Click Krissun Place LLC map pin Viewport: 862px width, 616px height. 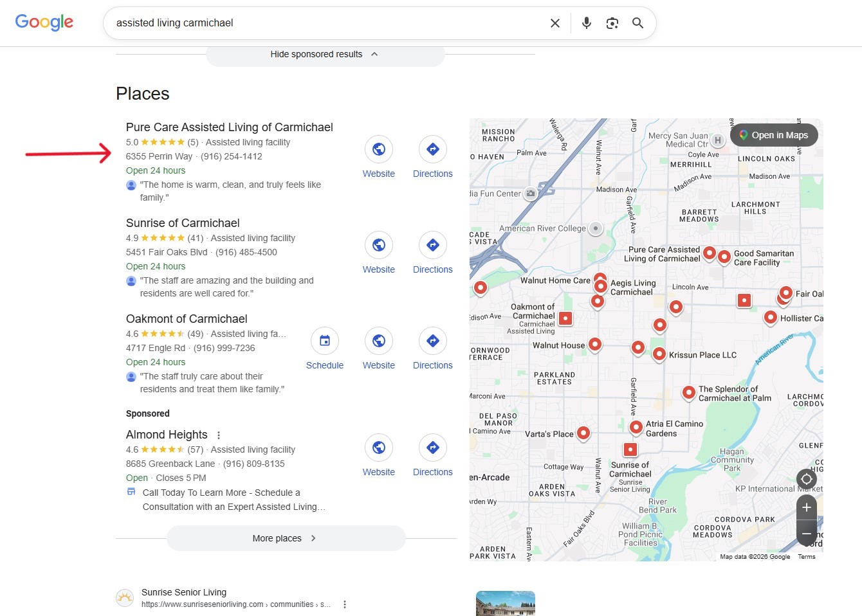(659, 354)
